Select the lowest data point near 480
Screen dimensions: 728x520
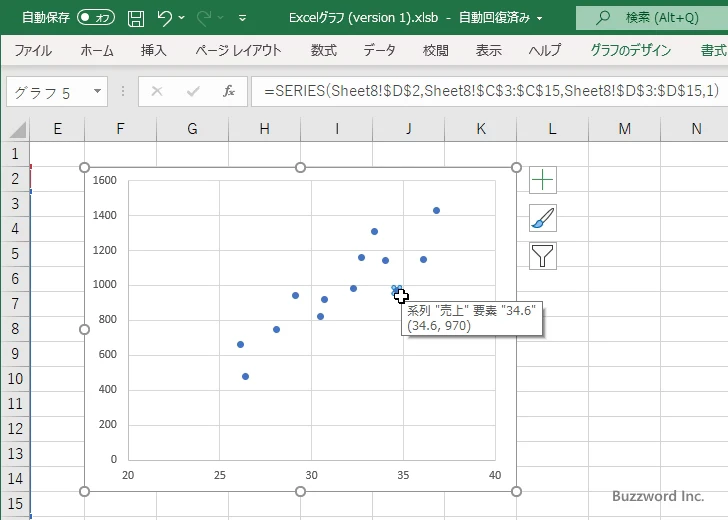246,377
